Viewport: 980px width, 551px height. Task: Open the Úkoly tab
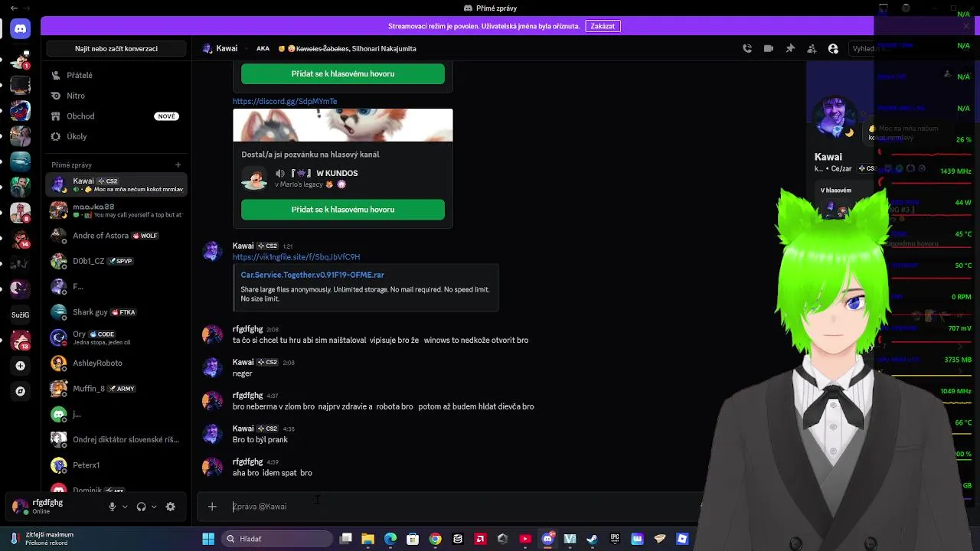(116, 136)
